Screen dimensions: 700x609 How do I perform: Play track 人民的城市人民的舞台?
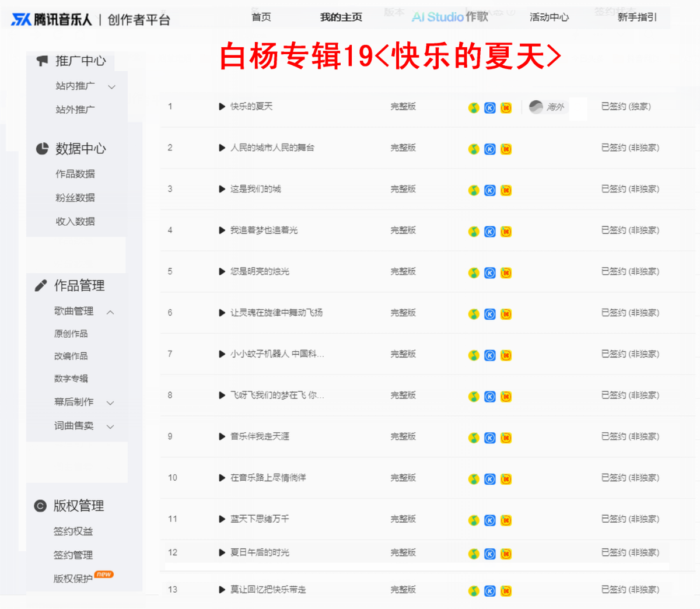coord(222,148)
